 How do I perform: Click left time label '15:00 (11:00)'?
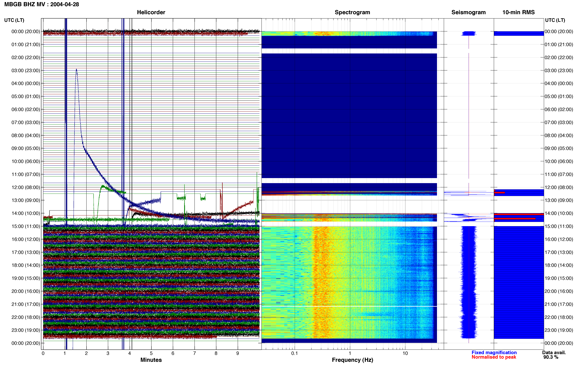[x=26, y=226]
